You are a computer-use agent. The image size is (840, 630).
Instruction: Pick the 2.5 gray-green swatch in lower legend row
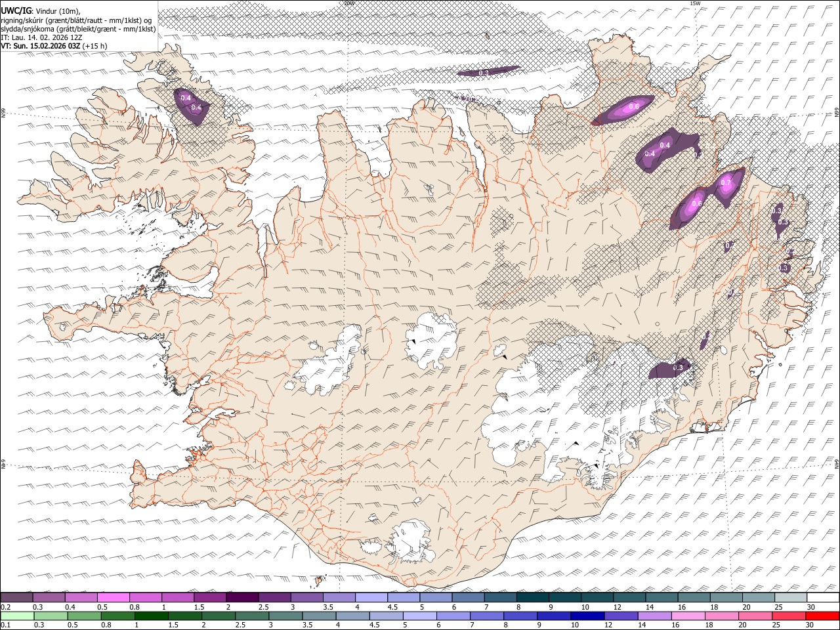[252, 616]
